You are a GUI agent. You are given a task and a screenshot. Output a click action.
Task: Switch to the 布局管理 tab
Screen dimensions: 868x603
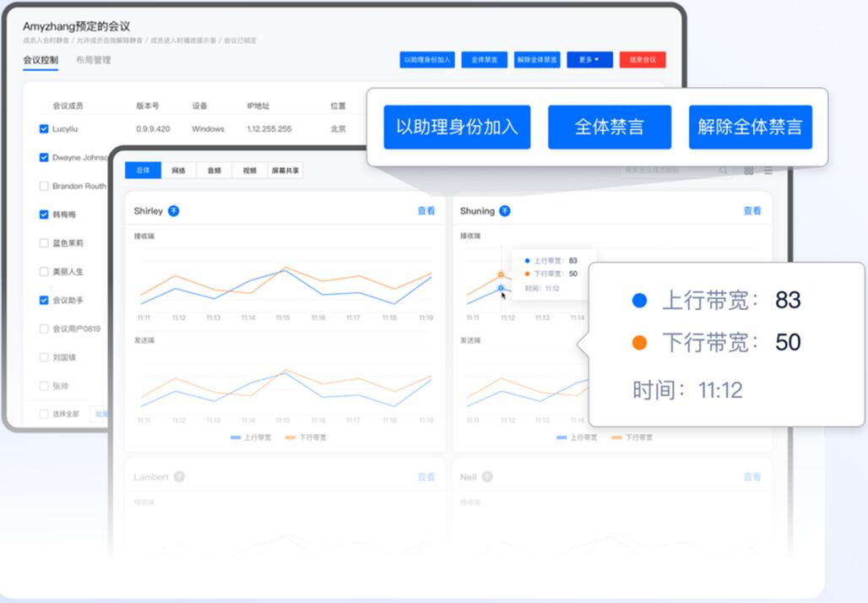coord(93,60)
